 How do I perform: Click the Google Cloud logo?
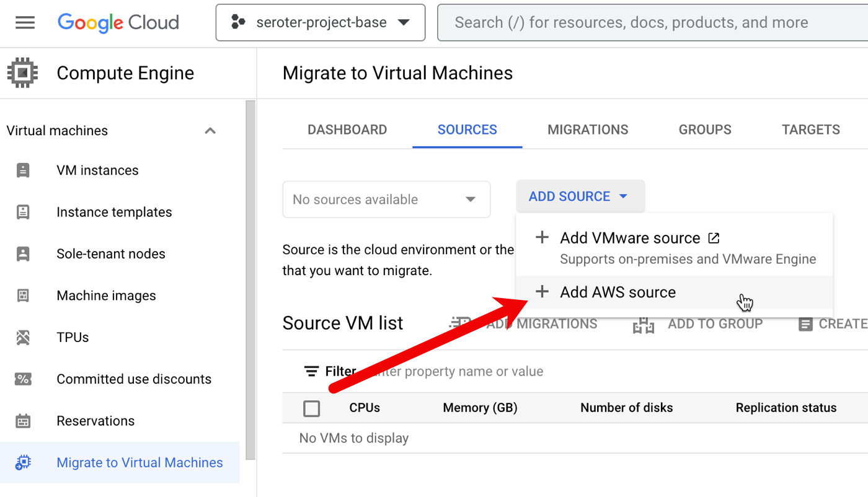coord(118,23)
